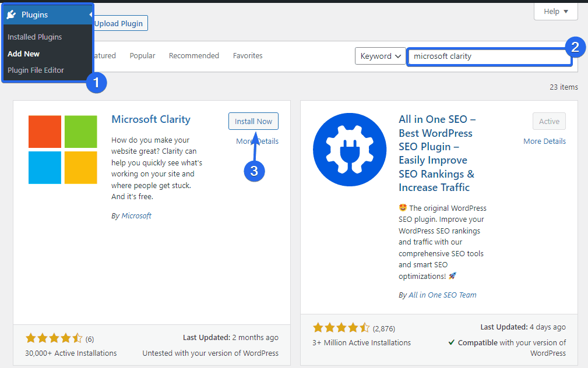Click the Microsoft Clarity star rating
This screenshot has height=368, width=588.
(x=54, y=339)
